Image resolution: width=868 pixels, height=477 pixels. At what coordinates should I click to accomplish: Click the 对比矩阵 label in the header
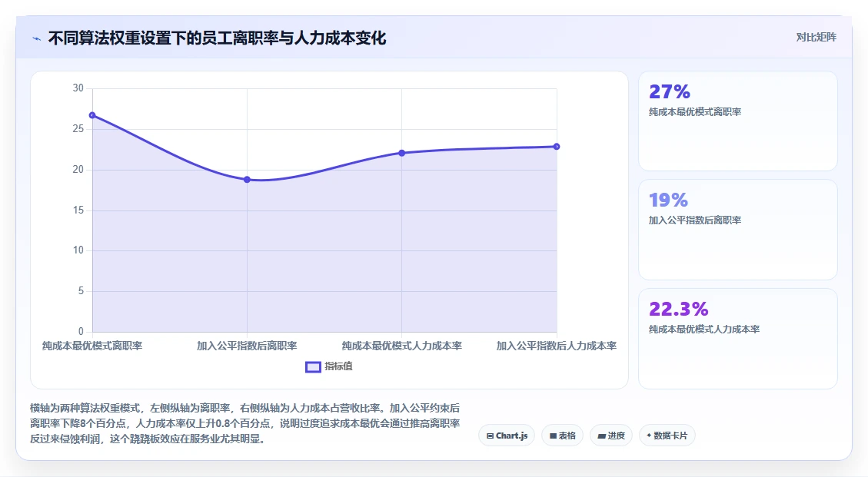pos(816,37)
